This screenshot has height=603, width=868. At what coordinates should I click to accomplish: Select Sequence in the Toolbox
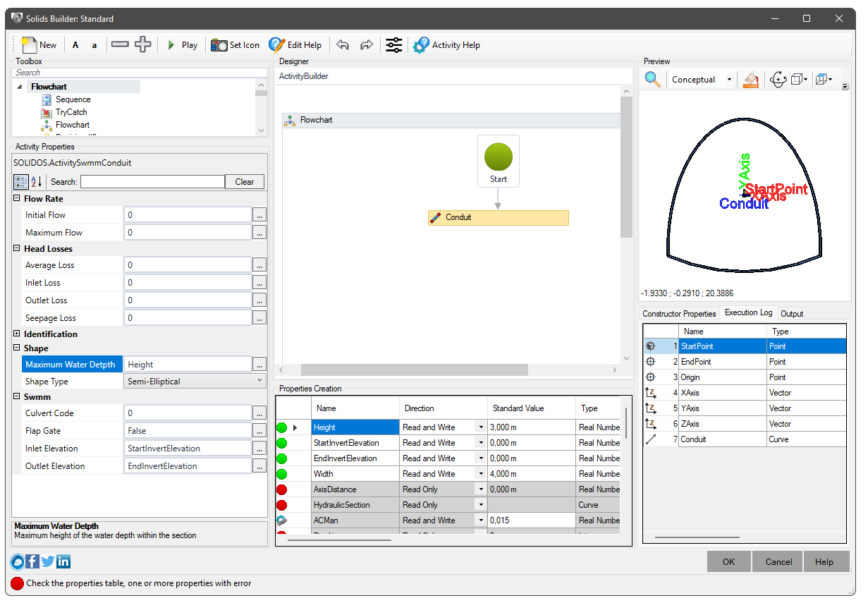click(73, 99)
